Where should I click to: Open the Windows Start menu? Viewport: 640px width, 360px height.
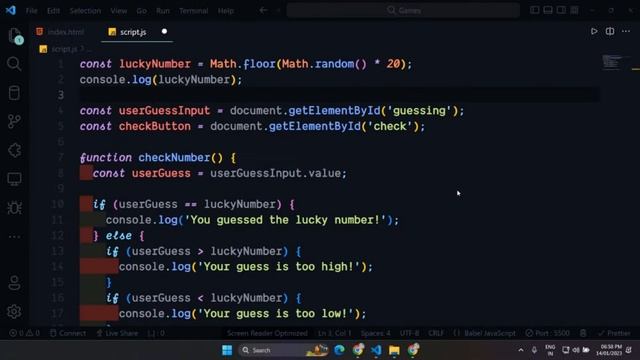pyautogui.click(x=227, y=350)
